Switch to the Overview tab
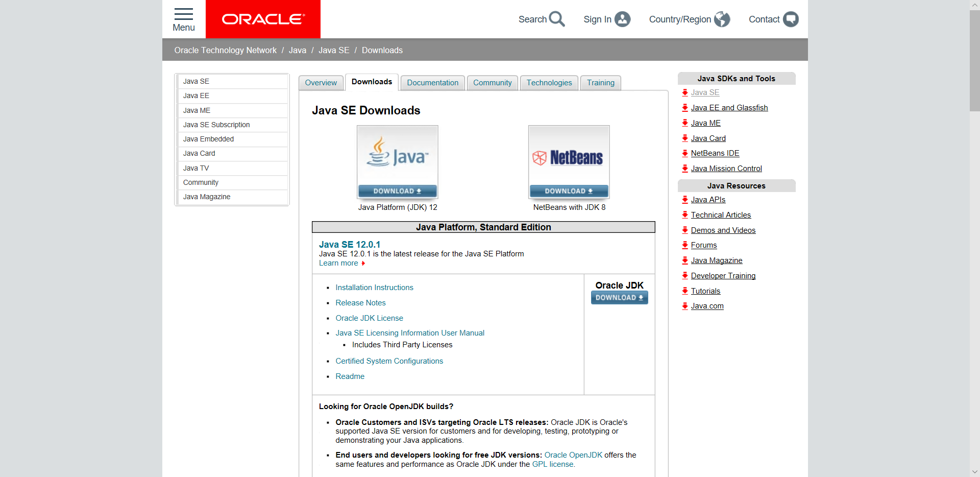 point(321,83)
